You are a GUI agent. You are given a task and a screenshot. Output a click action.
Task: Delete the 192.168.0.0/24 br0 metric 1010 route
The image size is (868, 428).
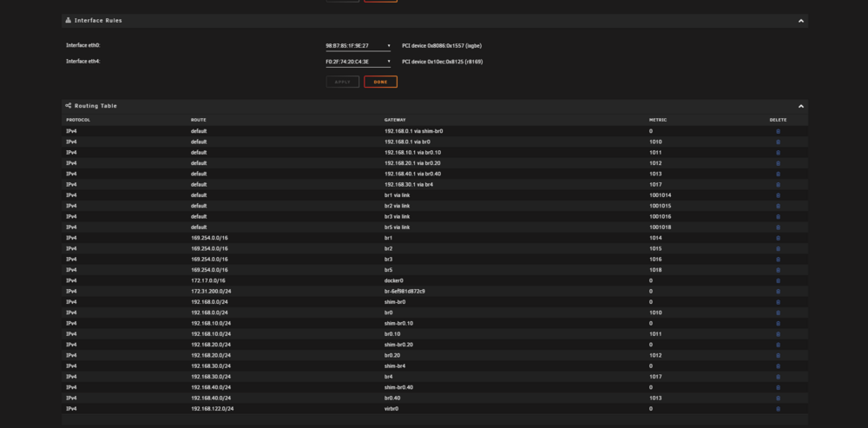coord(778,313)
